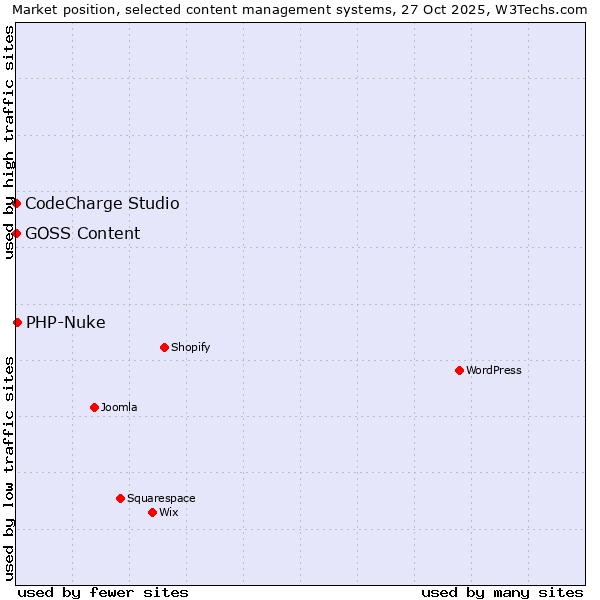
Task: Click the red PHP-Nuke marker dot
Action: (x=17, y=322)
